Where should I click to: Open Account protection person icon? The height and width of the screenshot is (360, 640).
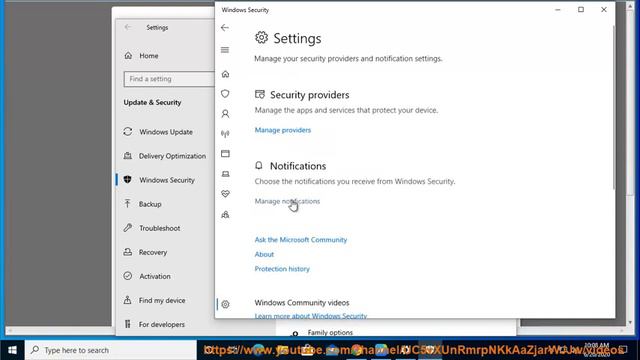(x=225, y=114)
